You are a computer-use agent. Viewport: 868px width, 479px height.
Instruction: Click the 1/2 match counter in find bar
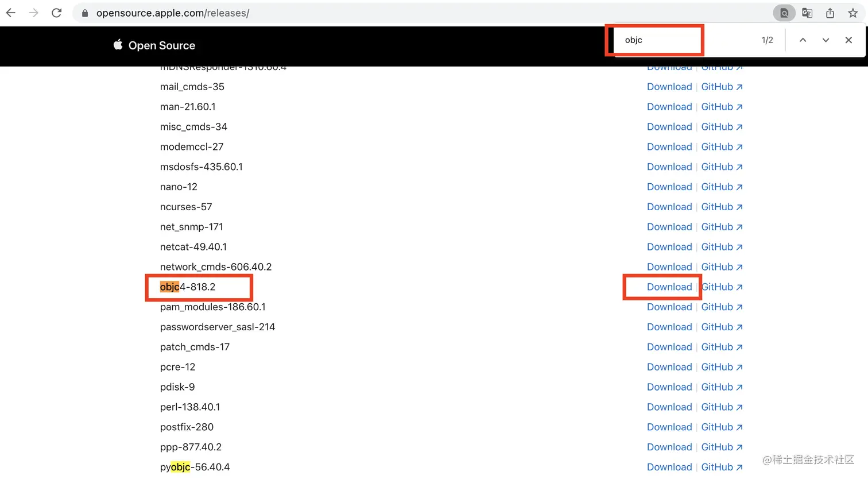pos(767,40)
